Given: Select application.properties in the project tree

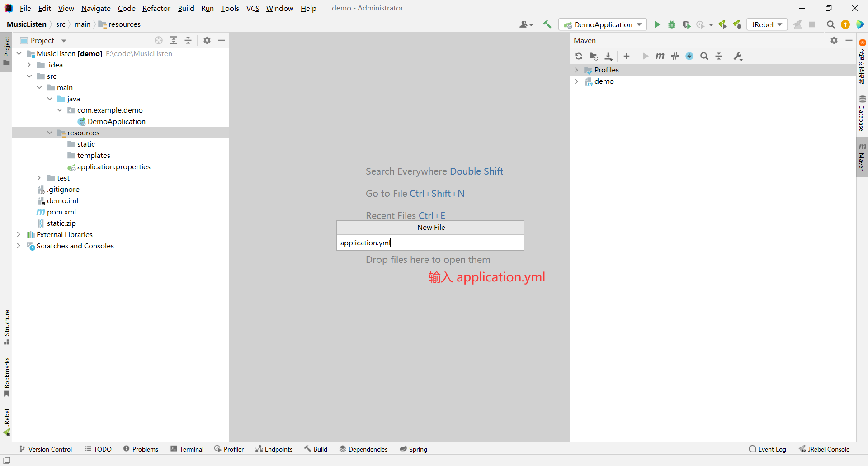Looking at the screenshot, I should 114,166.
